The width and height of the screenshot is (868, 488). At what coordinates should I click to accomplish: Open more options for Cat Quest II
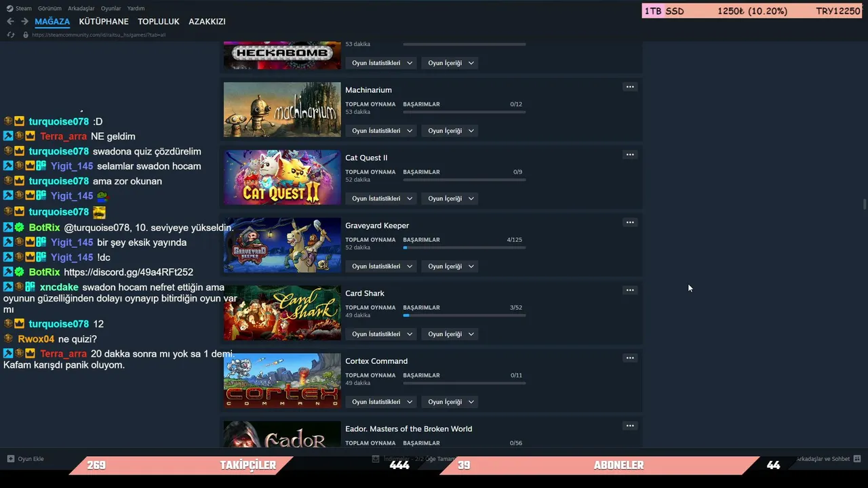pyautogui.click(x=630, y=155)
